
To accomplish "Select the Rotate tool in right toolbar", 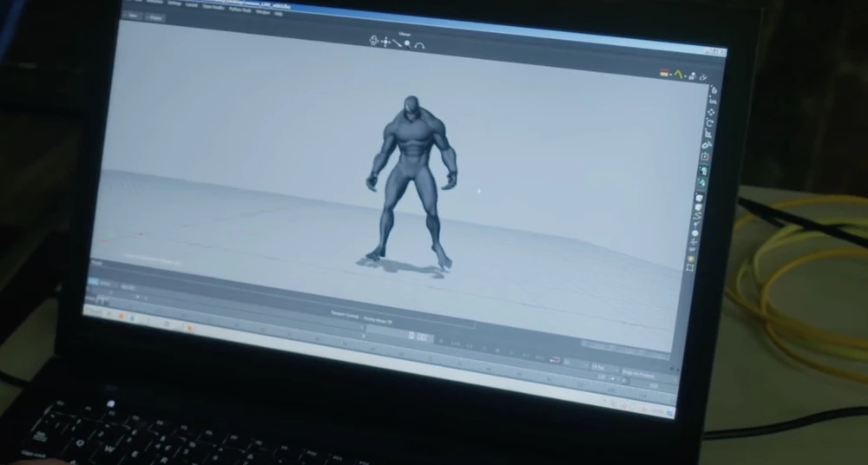I will [x=710, y=123].
